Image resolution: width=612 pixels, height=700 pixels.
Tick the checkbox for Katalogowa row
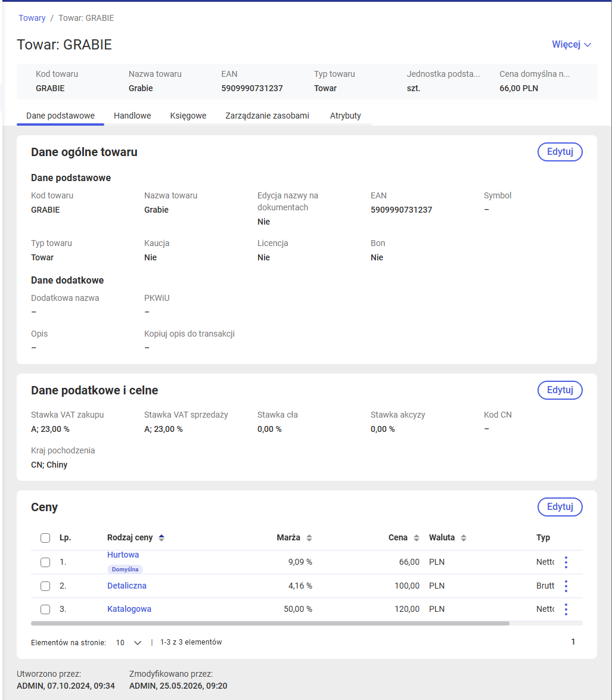45,609
